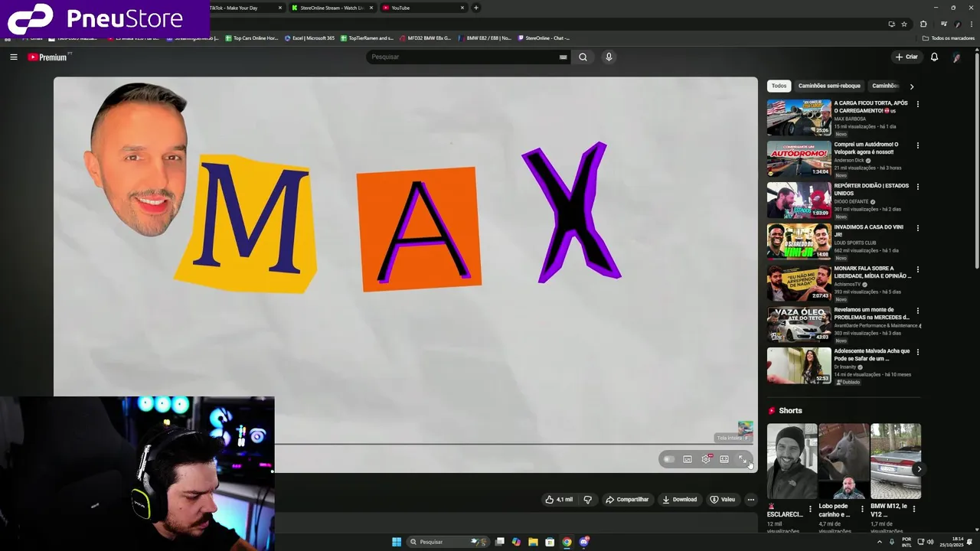Click Compartilhar share button
The width and height of the screenshot is (980, 551).
click(x=627, y=500)
